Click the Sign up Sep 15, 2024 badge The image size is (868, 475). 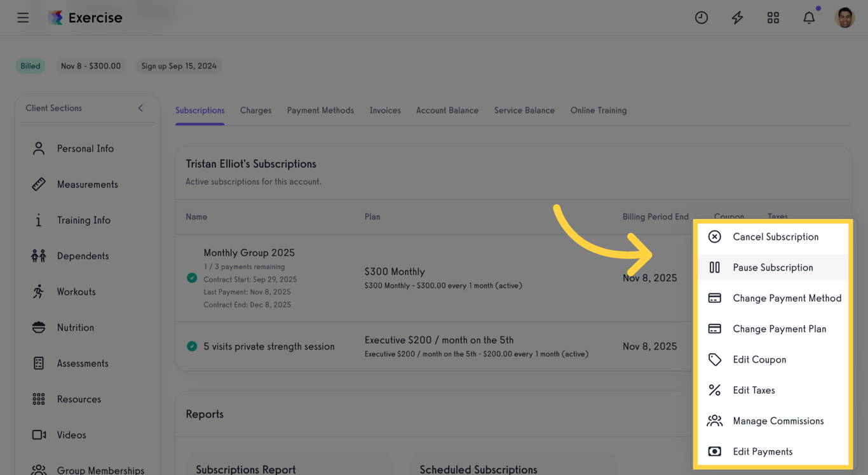[179, 66]
